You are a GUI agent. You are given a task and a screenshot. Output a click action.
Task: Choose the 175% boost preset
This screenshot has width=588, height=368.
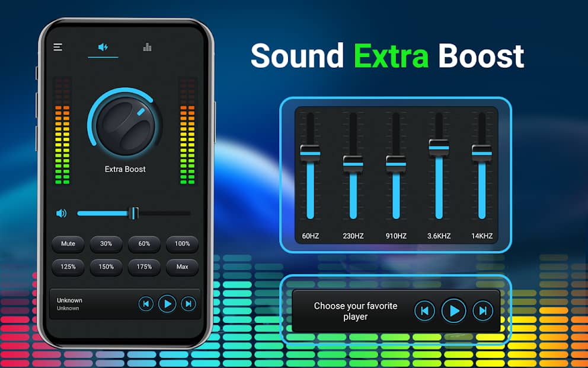tap(144, 267)
